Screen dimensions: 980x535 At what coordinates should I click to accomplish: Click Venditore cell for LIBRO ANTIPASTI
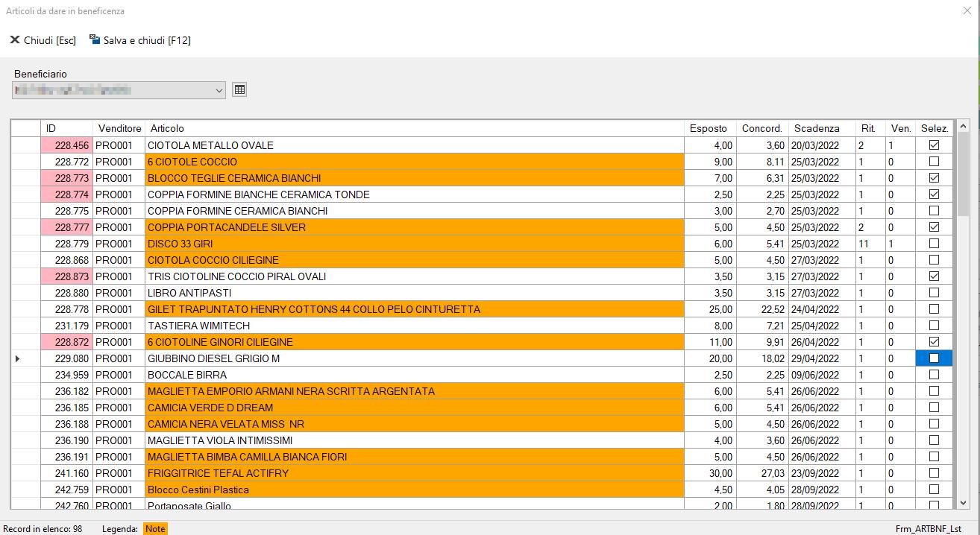(x=119, y=293)
